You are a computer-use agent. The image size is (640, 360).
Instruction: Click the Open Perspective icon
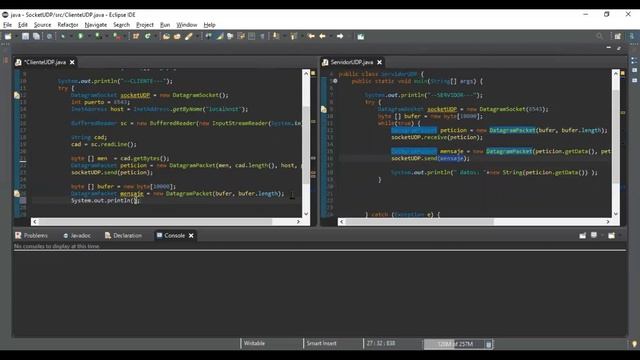tap(618, 36)
